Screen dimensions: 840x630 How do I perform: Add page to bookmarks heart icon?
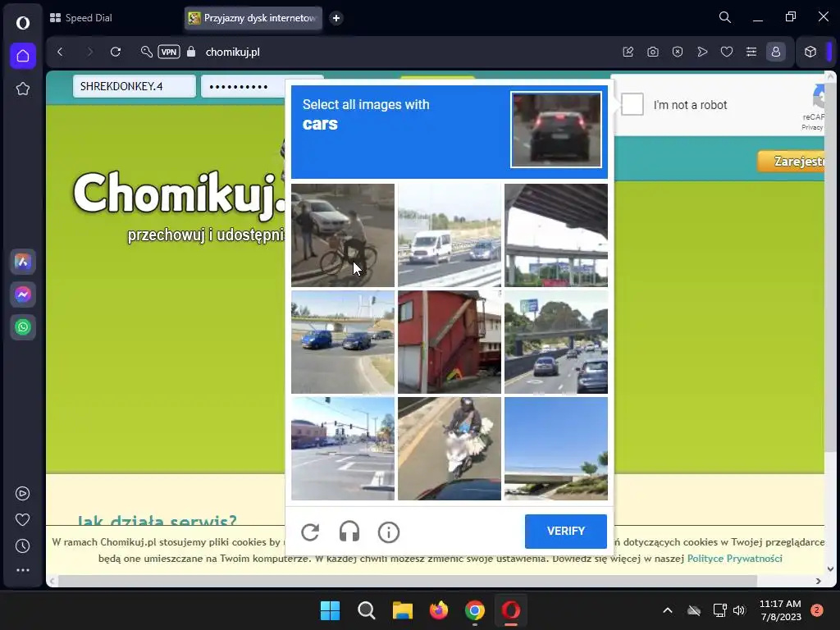tap(727, 52)
